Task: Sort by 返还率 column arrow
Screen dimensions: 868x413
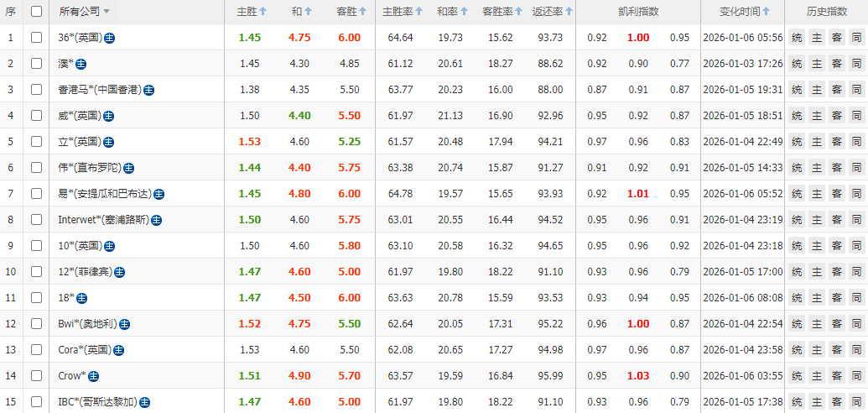Action: [x=569, y=12]
